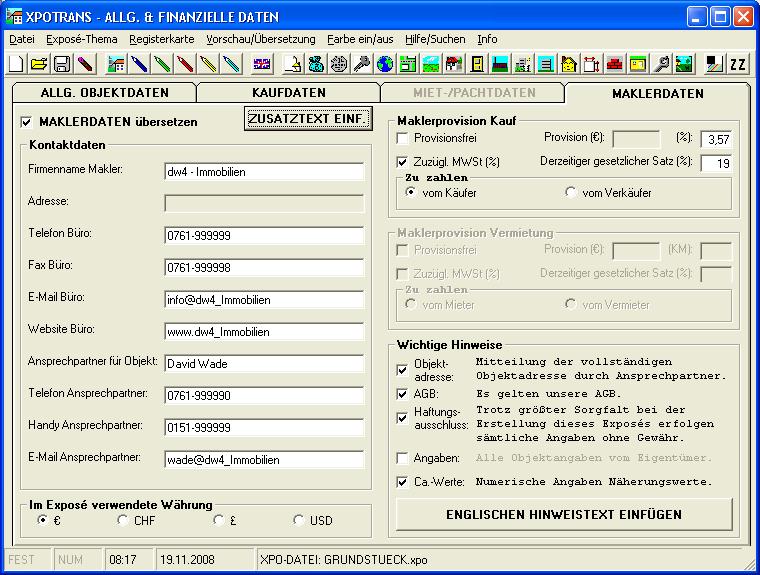Screen dimensions: 760x575
Task: Click the Website Büro field
Action: [264, 332]
